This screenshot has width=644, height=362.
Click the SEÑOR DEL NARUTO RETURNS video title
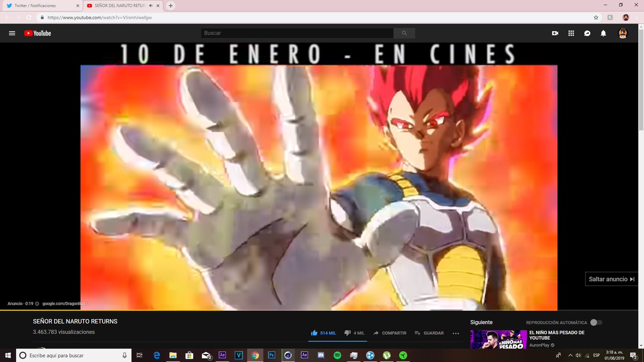75,321
